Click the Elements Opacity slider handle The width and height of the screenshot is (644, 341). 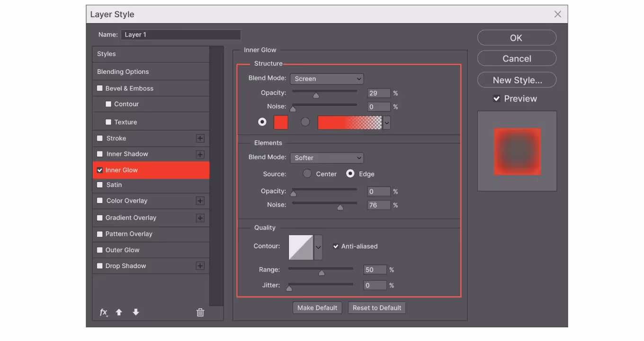tap(293, 193)
